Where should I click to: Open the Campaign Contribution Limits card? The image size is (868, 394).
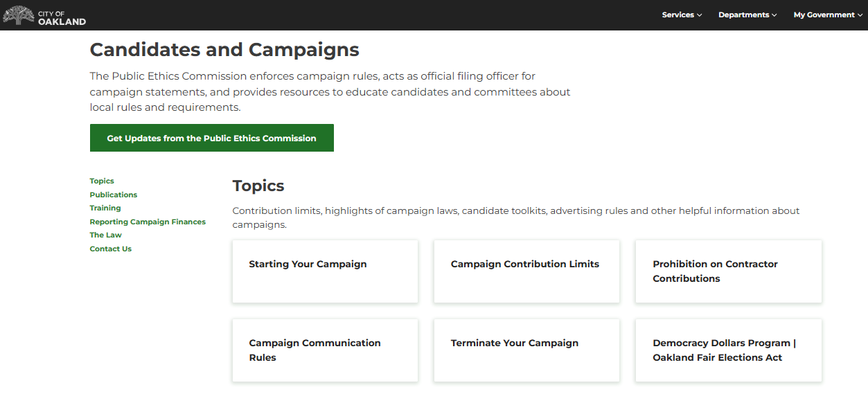click(526, 271)
